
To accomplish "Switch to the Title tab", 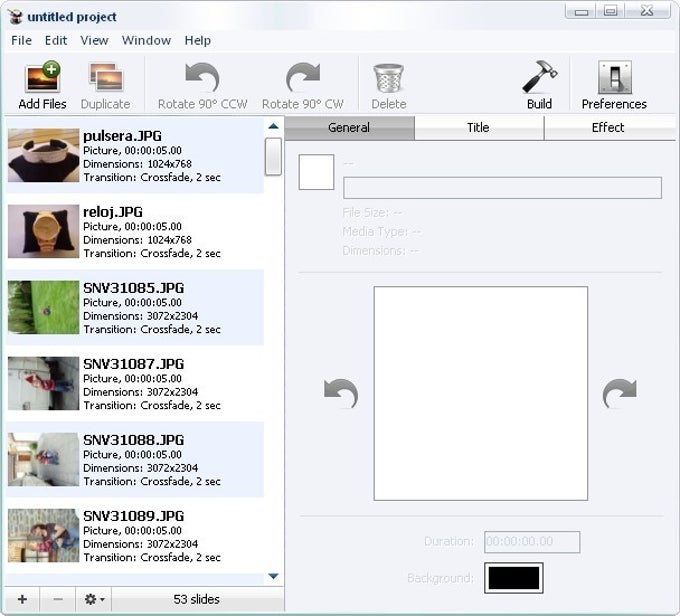I will (478, 128).
